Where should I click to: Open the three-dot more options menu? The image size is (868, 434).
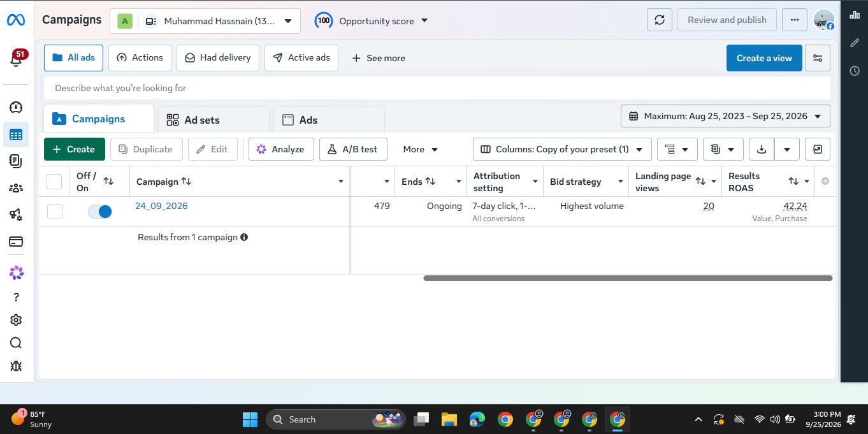[x=795, y=20]
